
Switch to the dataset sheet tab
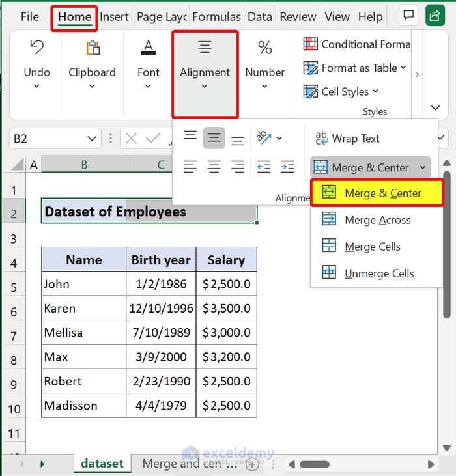coord(102,464)
